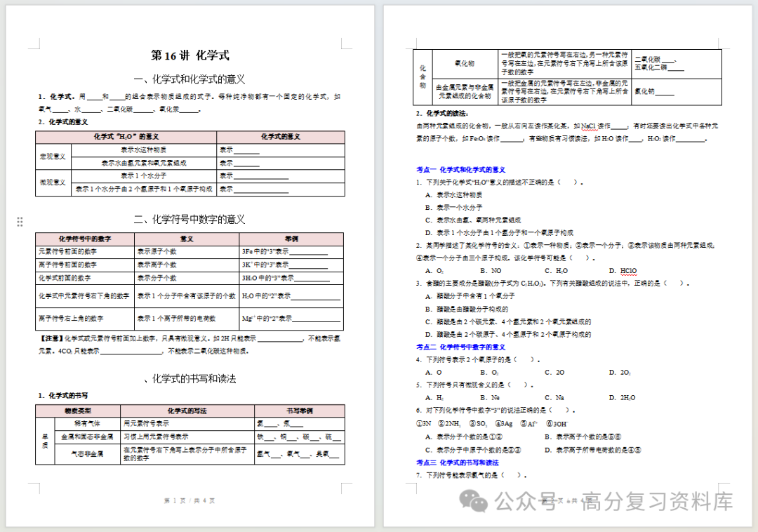Click option 'B. 醋酸是由醋酸分子构成的'
The image size is (758, 532).
(x=467, y=309)
